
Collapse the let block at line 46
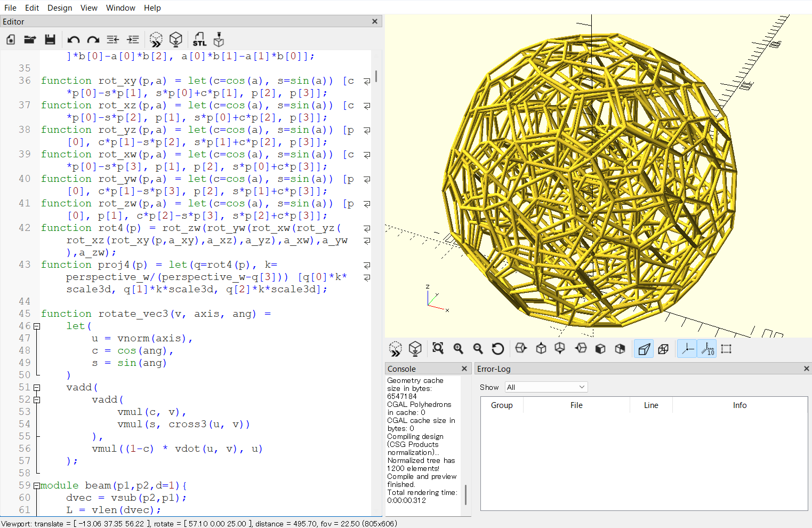coord(37,326)
